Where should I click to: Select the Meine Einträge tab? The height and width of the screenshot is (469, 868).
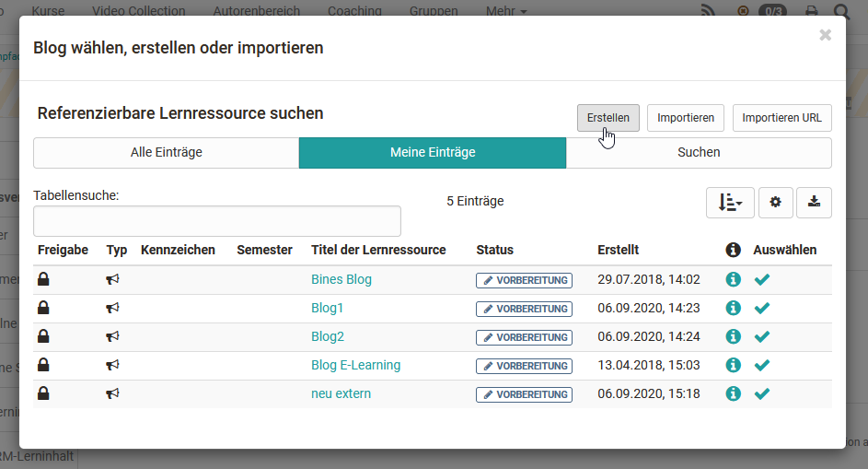pos(433,153)
